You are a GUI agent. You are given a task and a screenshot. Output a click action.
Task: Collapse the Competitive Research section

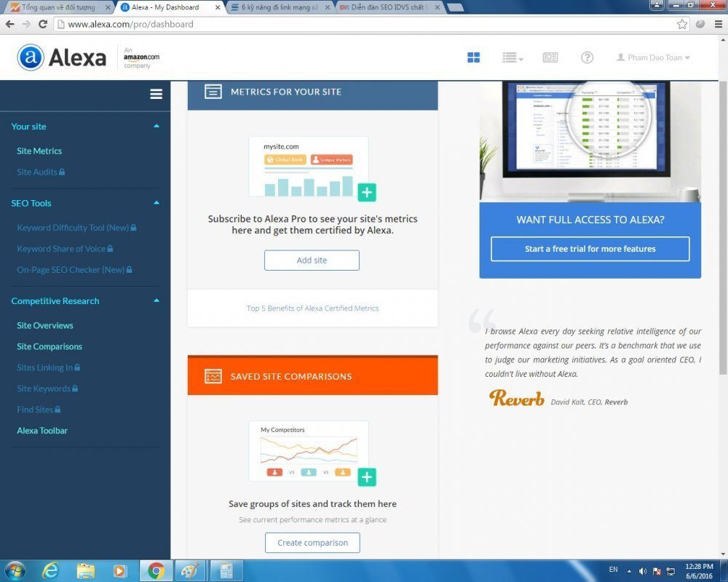pyautogui.click(x=157, y=300)
